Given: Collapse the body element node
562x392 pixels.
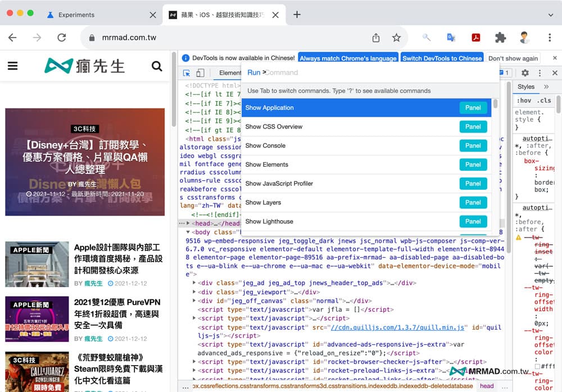Looking at the screenshot, I should pos(188,232).
